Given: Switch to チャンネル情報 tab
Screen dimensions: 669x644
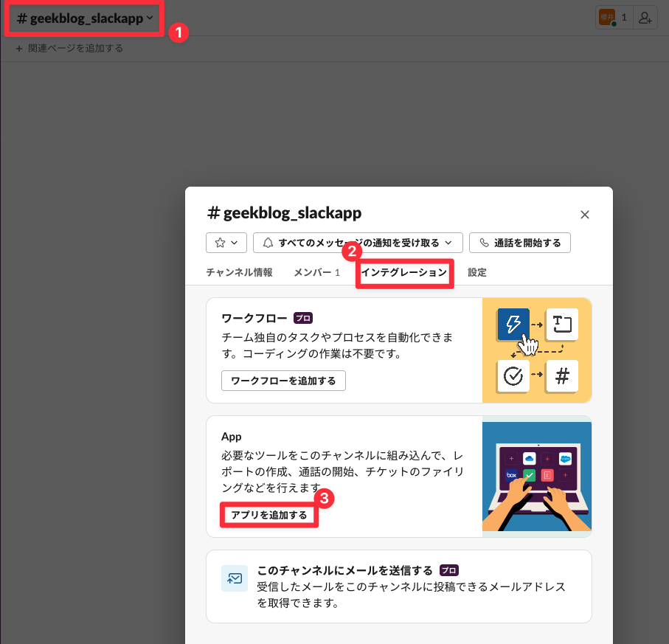Looking at the screenshot, I should [239, 272].
